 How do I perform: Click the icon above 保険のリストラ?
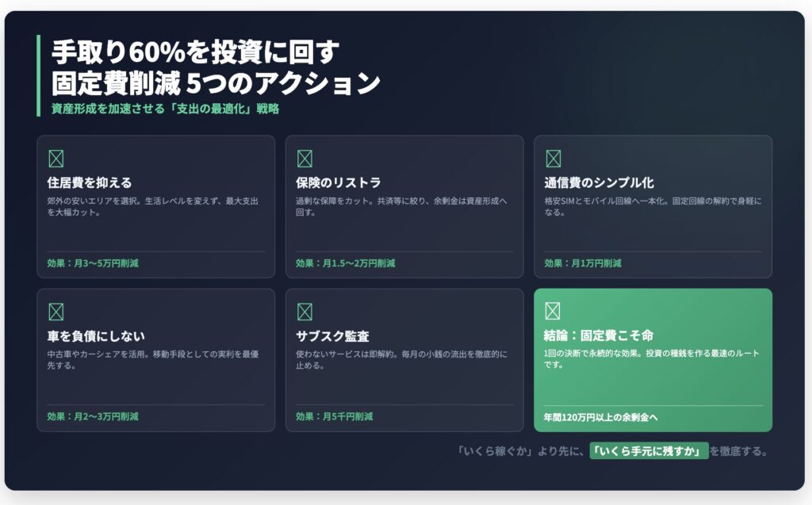click(304, 159)
